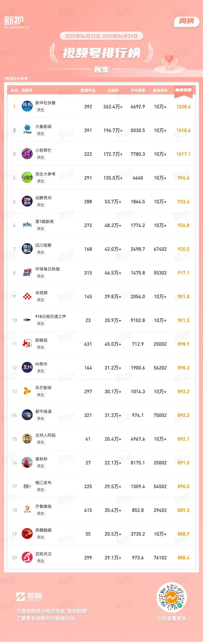Select the Hi贵州 channel avatar
The image size is (203, 644).
pos(27,367)
